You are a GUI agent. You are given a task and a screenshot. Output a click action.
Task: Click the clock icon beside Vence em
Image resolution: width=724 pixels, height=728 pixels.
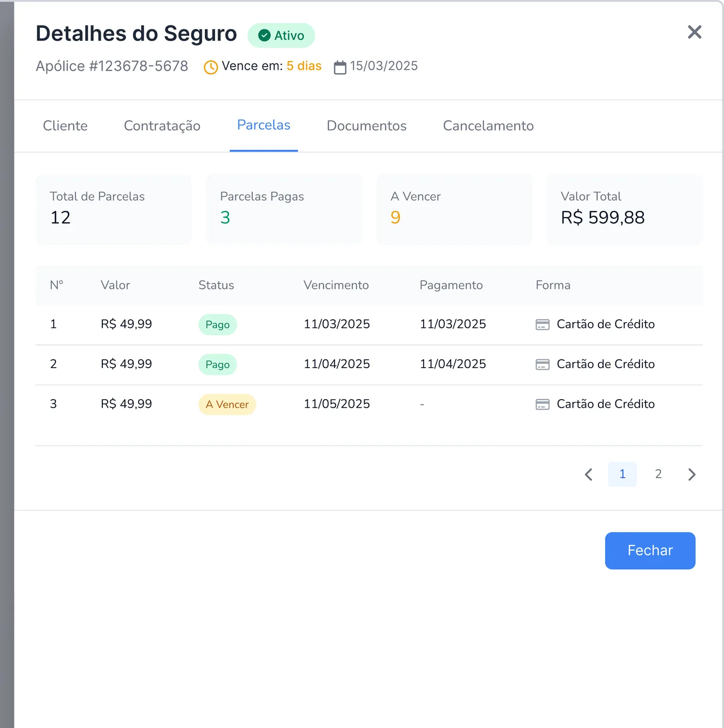click(x=211, y=67)
